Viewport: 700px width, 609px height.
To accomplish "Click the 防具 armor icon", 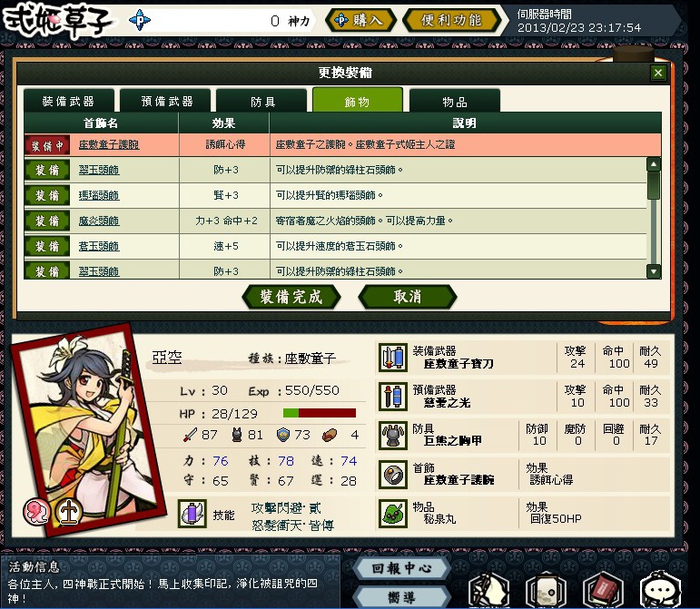I will coord(393,435).
